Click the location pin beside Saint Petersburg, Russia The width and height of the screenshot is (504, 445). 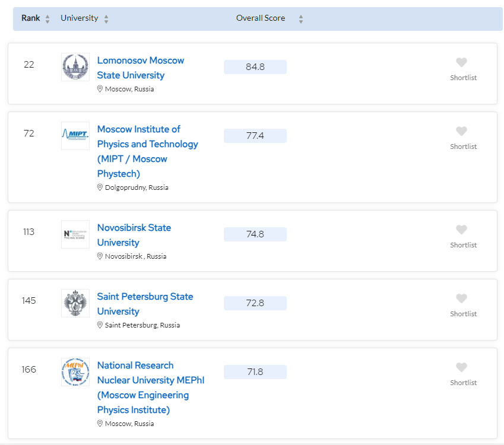point(100,325)
